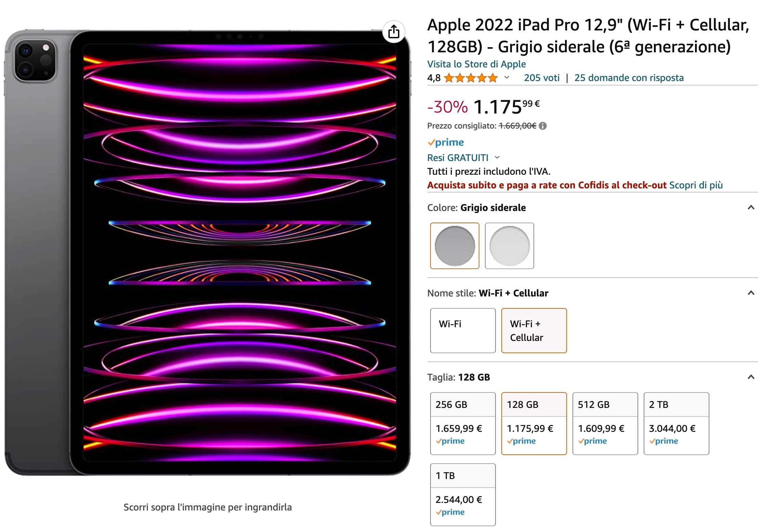This screenshot has height=532, width=772.
Task: Select the Grigio siderale color swatch
Action: click(x=454, y=246)
